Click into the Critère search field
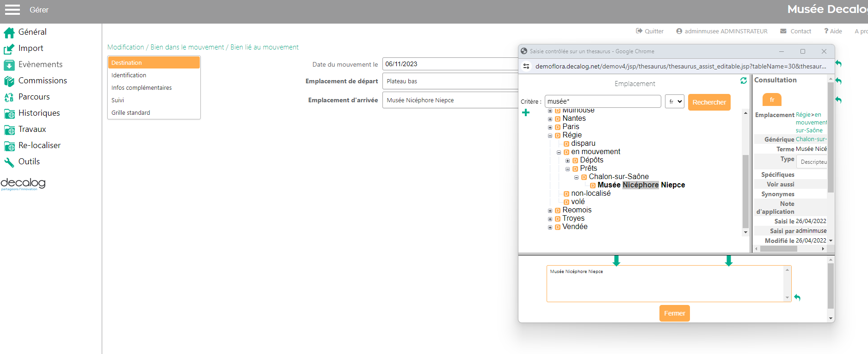The height and width of the screenshot is (354, 868). coord(603,101)
